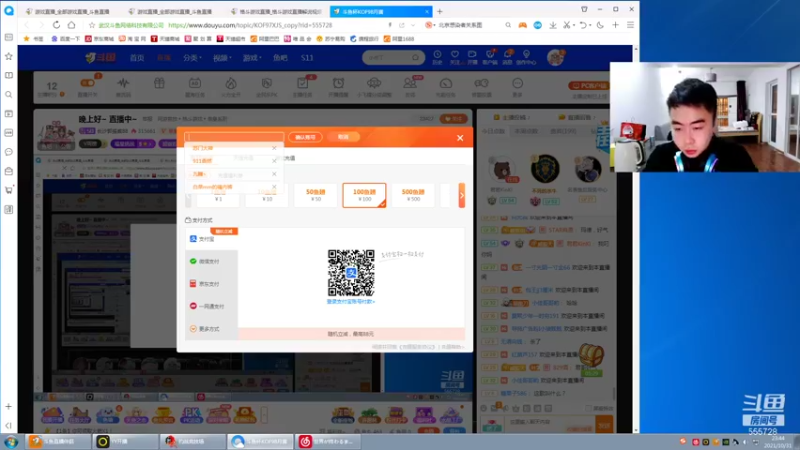Open the creator center lightbulb icon
This screenshot has width=800, height=450.
point(526,57)
